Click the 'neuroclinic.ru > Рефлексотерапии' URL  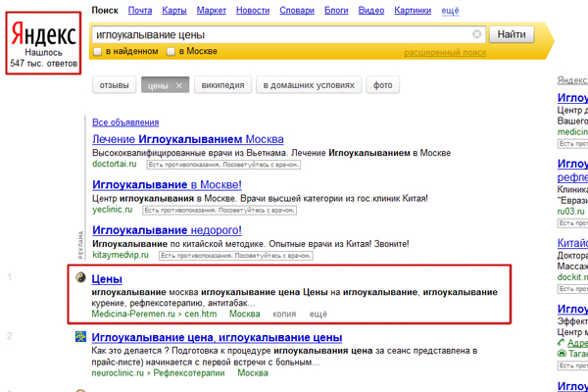tap(158, 372)
